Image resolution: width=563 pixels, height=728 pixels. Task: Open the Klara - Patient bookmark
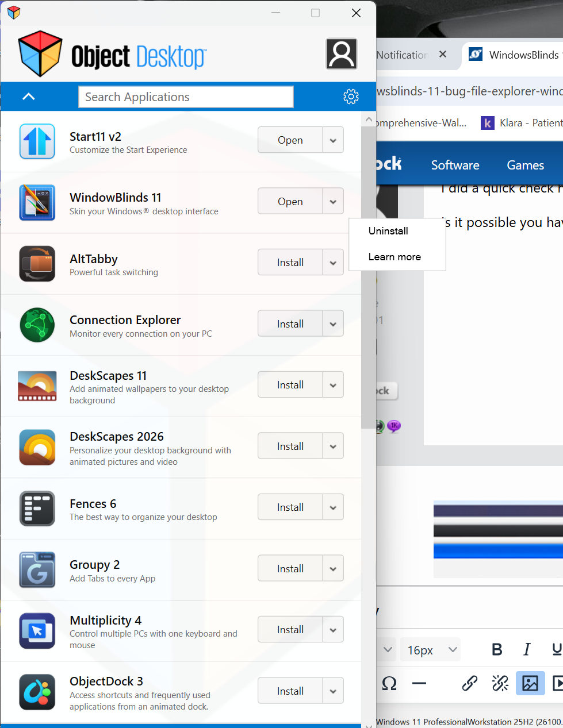[x=522, y=122]
